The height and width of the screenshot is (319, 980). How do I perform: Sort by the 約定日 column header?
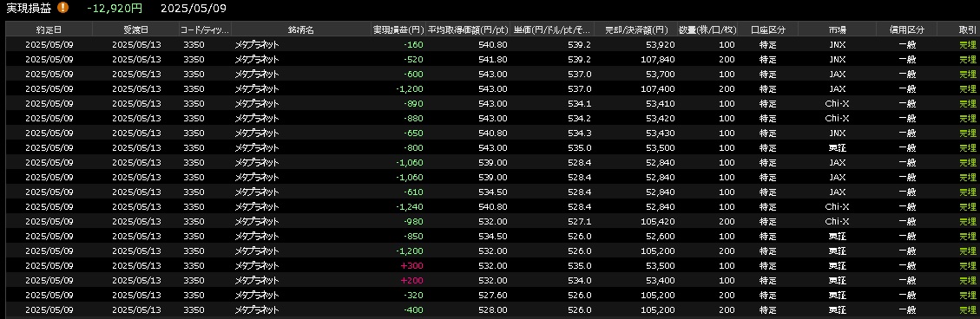[x=49, y=29]
